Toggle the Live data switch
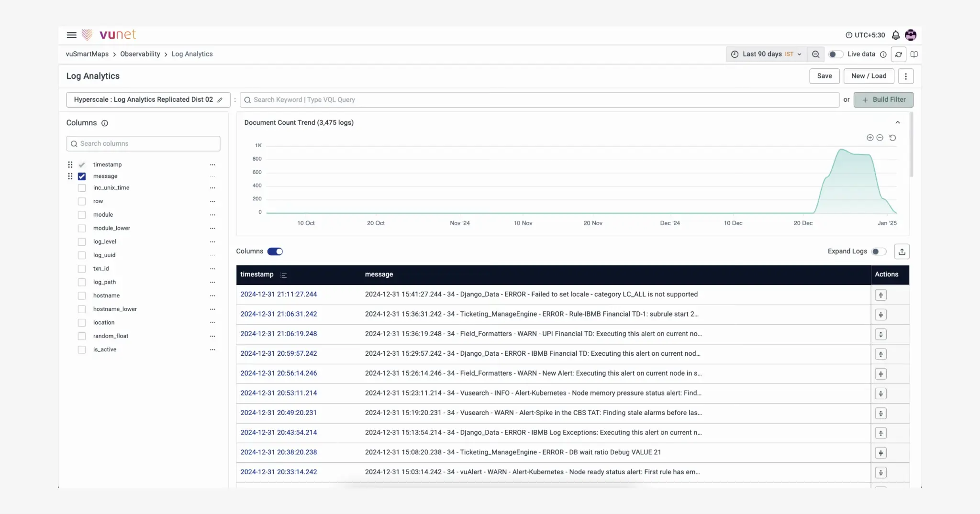Image resolution: width=980 pixels, height=514 pixels. (x=835, y=55)
